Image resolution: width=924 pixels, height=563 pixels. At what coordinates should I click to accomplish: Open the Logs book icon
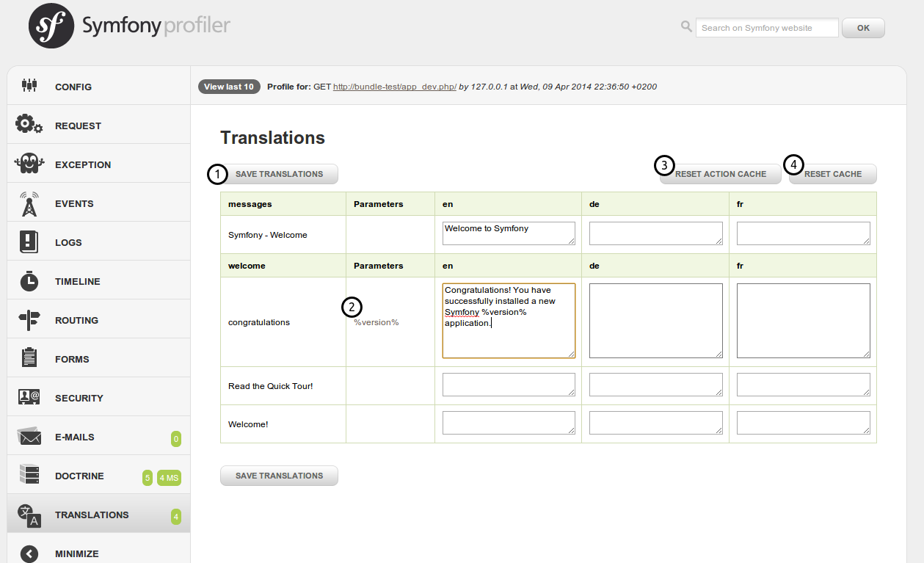29,241
